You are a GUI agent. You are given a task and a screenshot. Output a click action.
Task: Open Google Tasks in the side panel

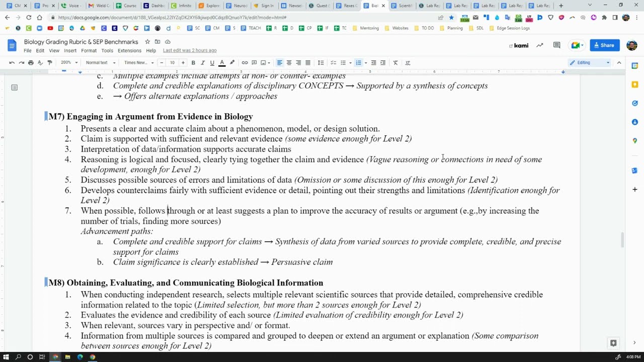coord(635,103)
